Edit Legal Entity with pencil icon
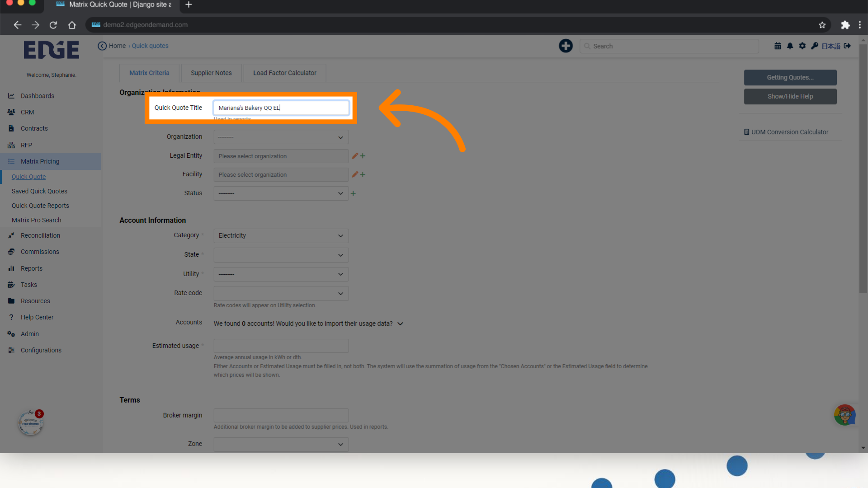868x488 pixels. pos(355,156)
